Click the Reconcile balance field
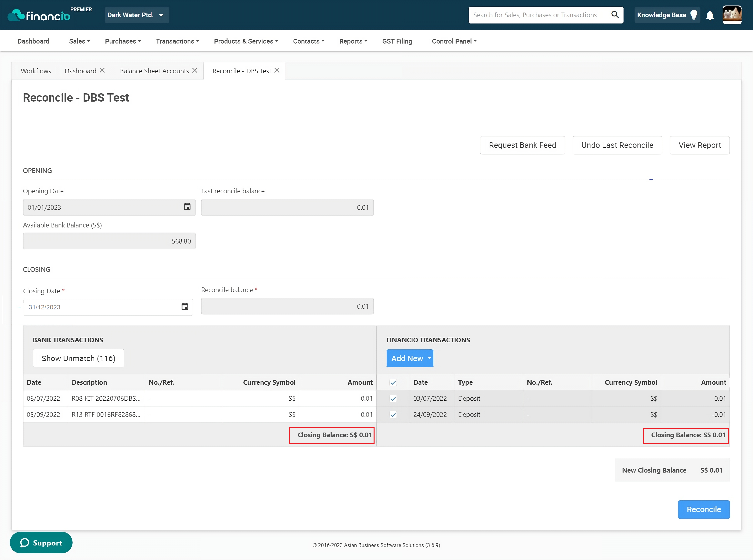This screenshot has width=753, height=560. pyautogui.click(x=287, y=306)
